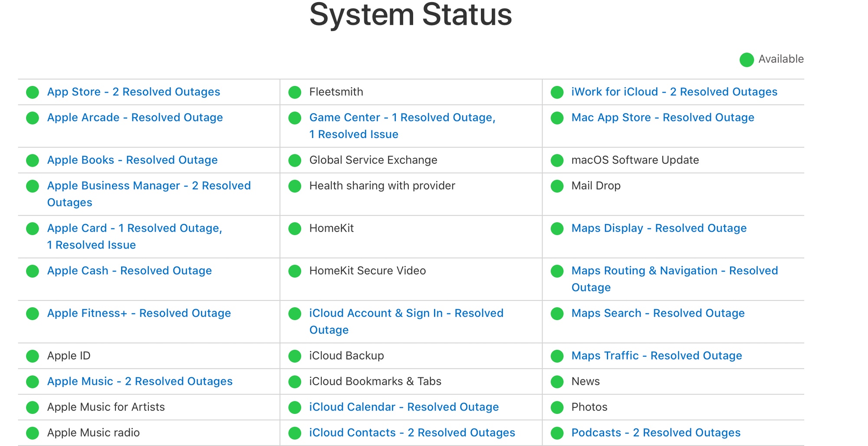
Task: Open iCloud Calendar Resolved Outage link
Action: pos(404,407)
